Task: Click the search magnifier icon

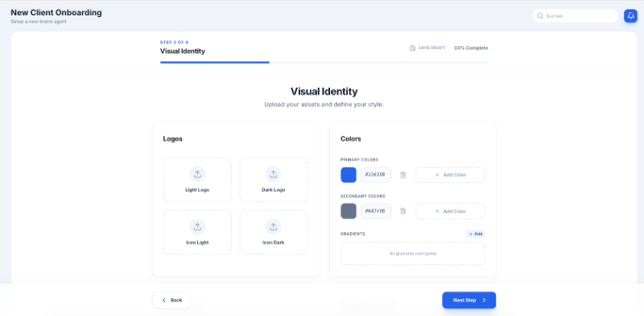Action: (x=540, y=16)
